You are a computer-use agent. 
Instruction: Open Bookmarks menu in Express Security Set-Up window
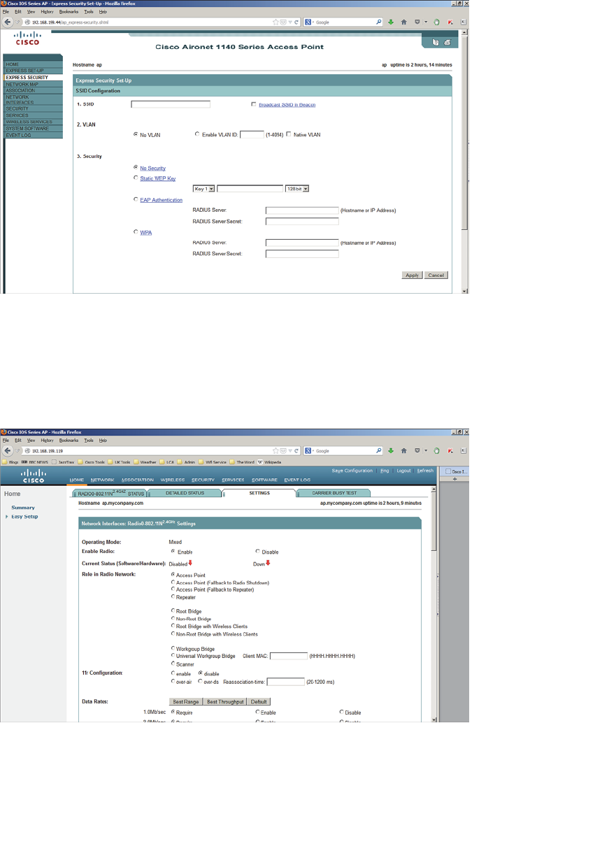[69, 12]
